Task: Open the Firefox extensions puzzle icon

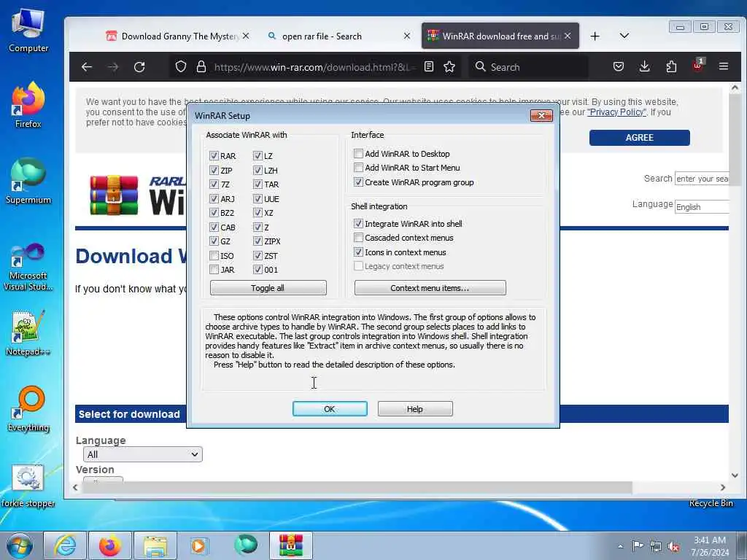Action: click(671, 66)
